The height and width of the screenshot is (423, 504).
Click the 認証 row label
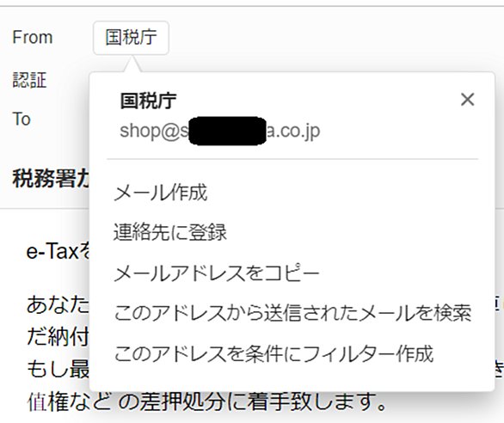point(29,80)
